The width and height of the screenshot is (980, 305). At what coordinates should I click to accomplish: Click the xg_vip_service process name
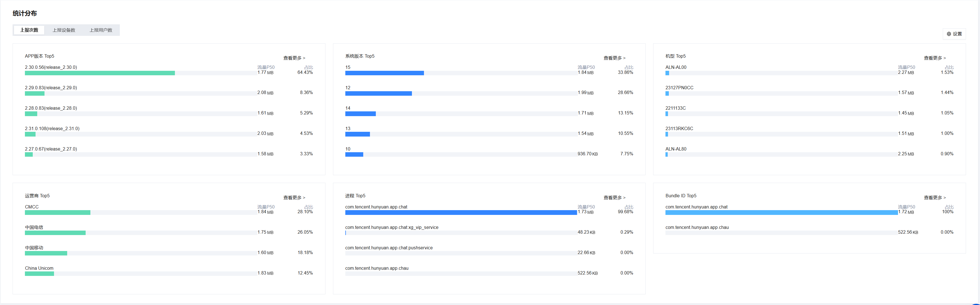click(x=391, y=227)
